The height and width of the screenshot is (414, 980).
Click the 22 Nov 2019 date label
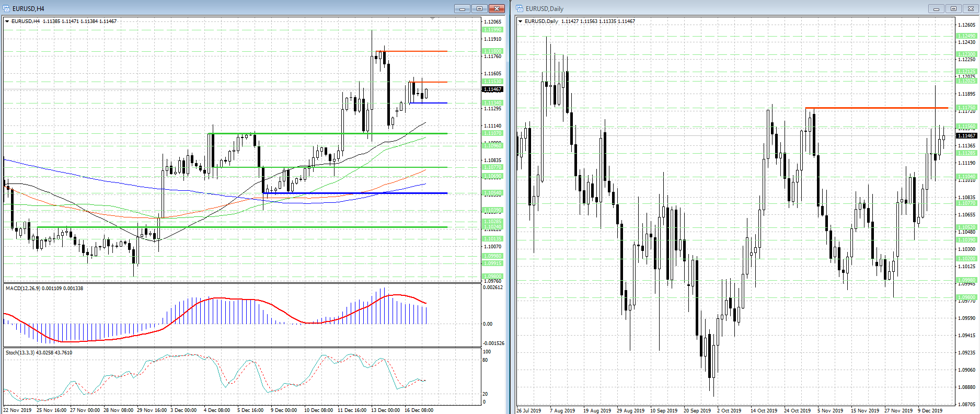(x=17, y=410)
